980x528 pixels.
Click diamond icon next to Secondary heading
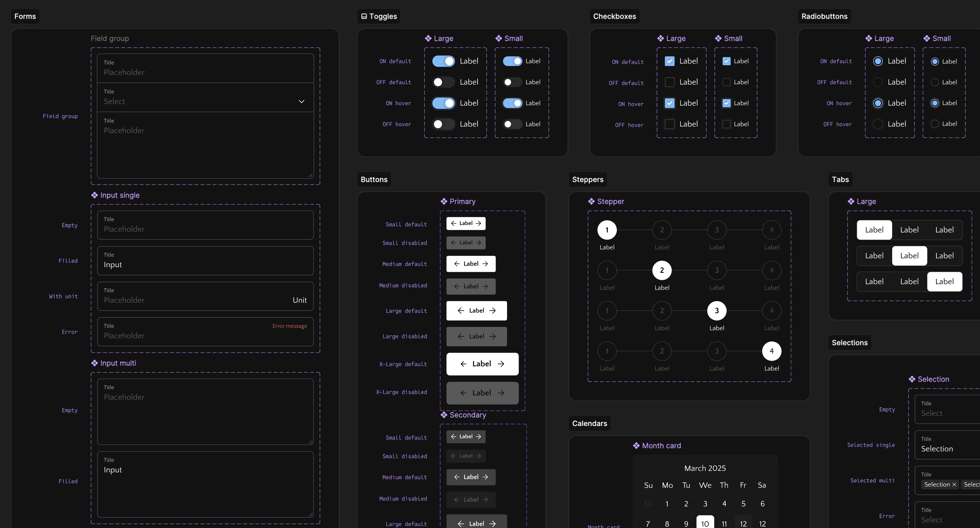444,415
